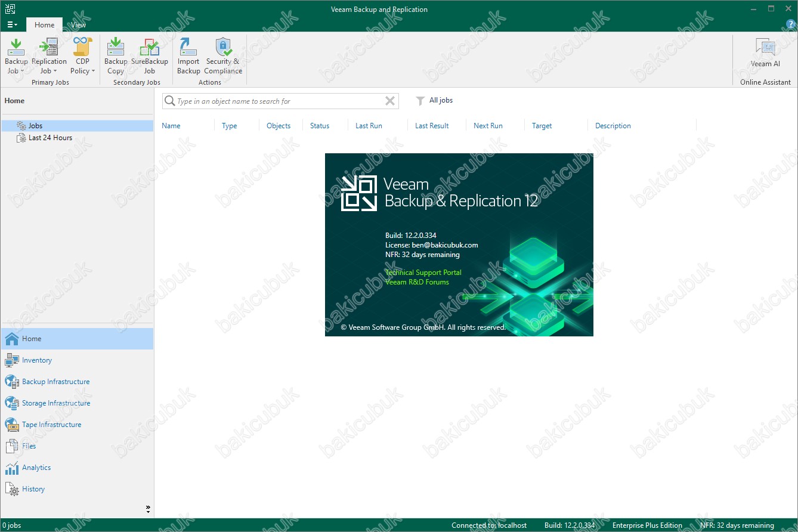The width and height of the screenshot is (798, 532).
Task: Click the license email on splash screen
Action: (x=445, y=245)
